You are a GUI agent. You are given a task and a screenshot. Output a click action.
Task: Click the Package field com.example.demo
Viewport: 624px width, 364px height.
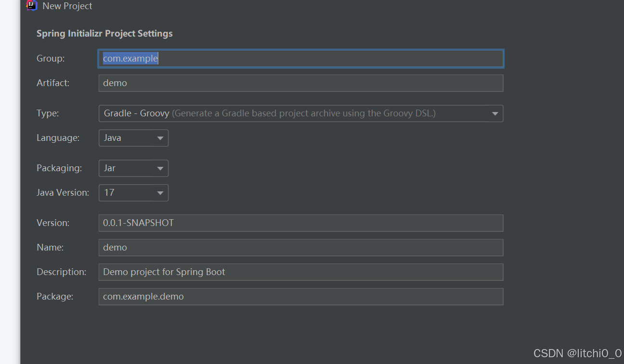301,297
